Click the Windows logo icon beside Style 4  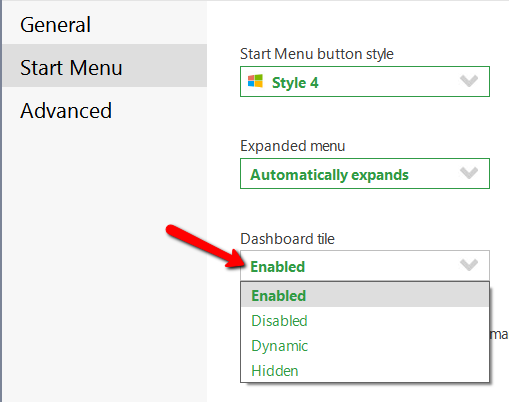(255, 81)
